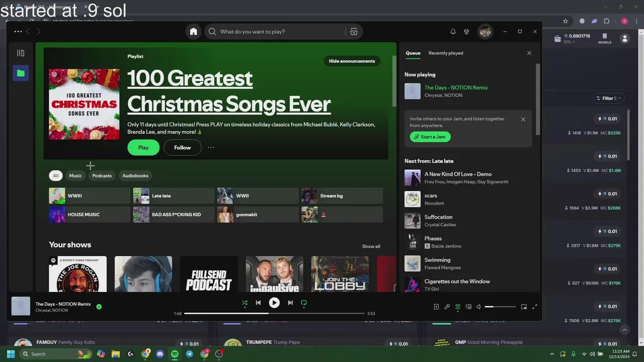Open the Late late playlist tile
Image resolution: width=644 pixels, height=362 pixels.
[x=174, y=196]
